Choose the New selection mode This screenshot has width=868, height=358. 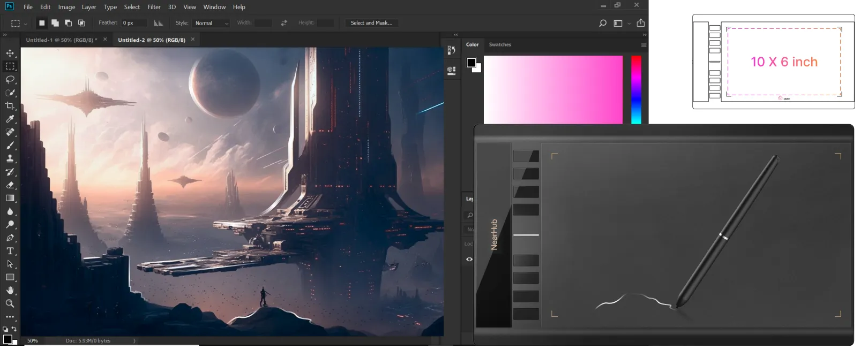coord(42,23)
